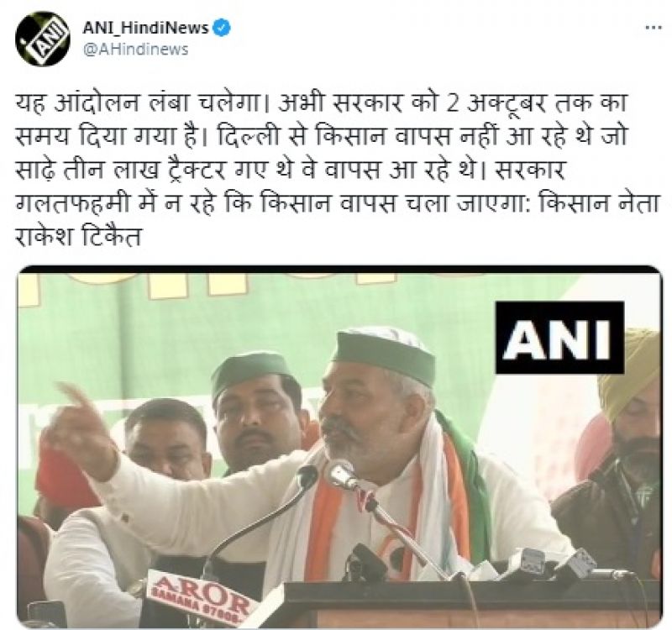Open the three-dot more options menu
Image resolution: width=672 pixels, height=630 pixels.
coord(654,28)
